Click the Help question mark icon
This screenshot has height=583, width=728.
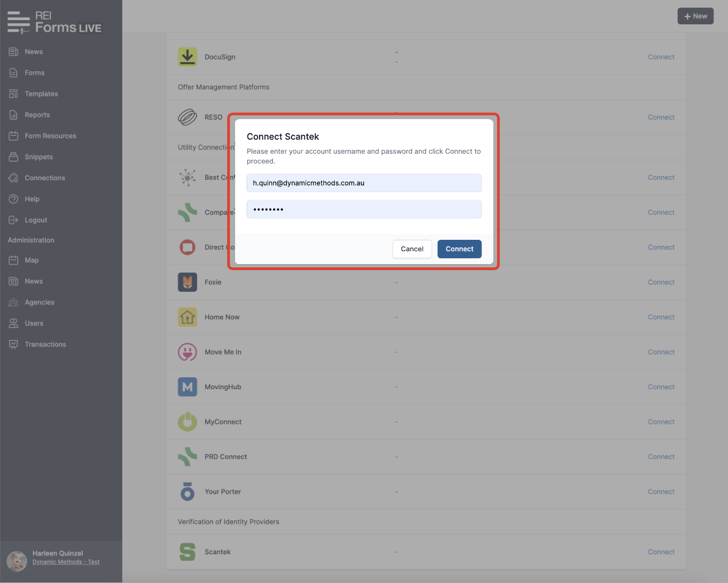point(14,199)
